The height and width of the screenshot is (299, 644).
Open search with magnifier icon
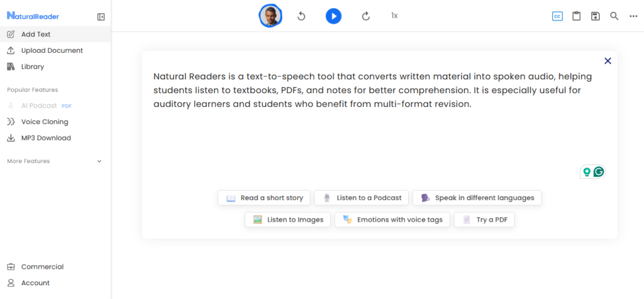tap(614, 16)
